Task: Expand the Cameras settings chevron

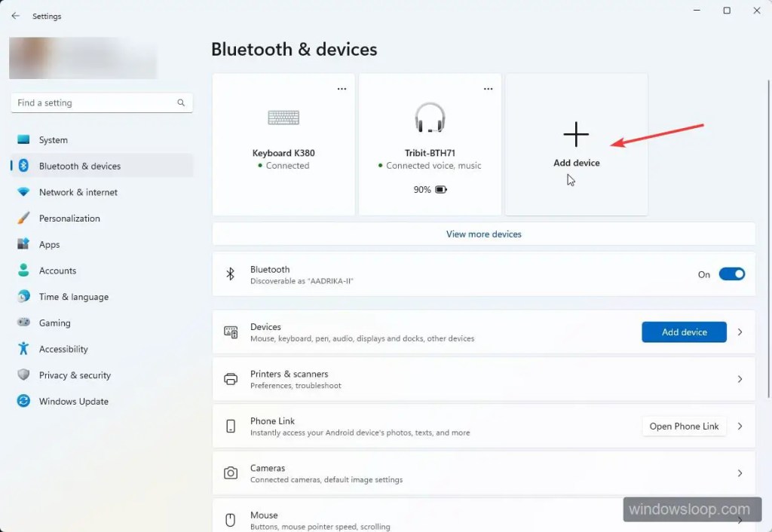Action: pos(740,473)
